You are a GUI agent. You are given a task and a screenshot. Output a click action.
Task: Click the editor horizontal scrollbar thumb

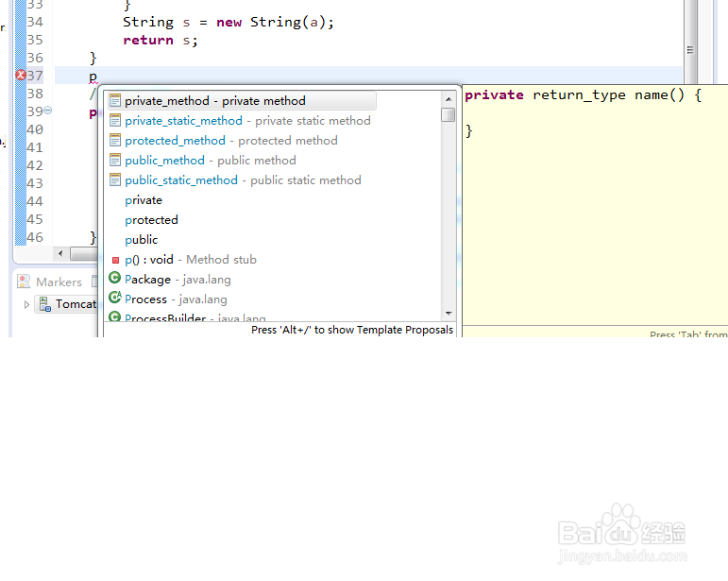(x=84, y=253)
